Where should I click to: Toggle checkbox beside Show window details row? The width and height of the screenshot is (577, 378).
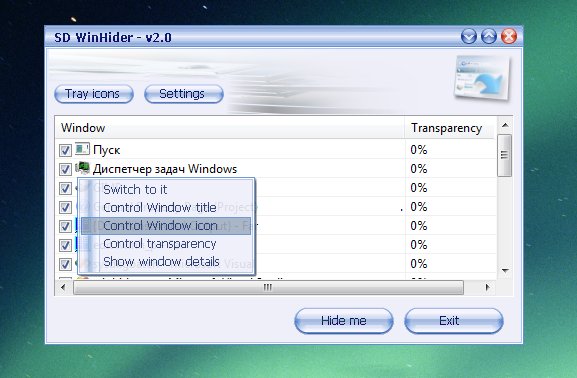(65, 264)
